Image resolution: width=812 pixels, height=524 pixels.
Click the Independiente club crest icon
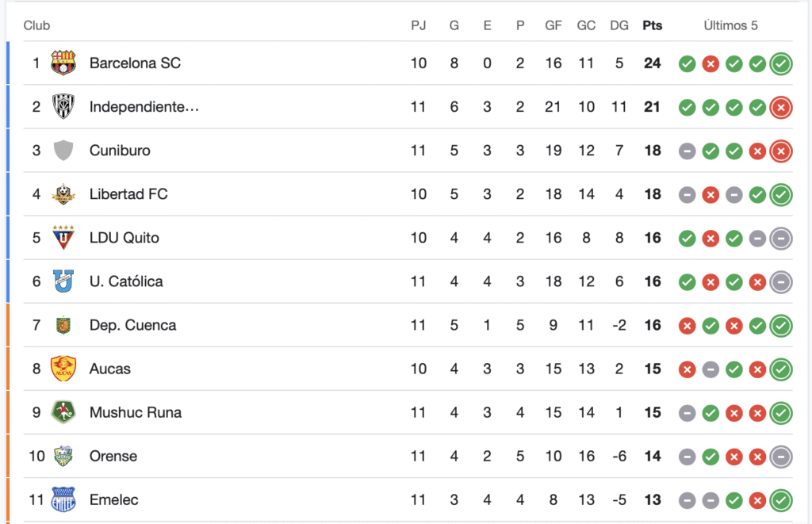click(x=63, y=107)
